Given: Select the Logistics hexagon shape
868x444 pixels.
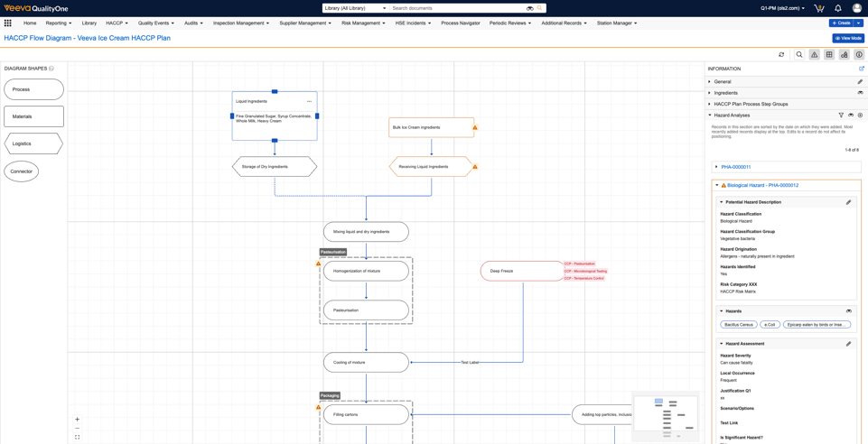Looking at the screenshot, I should click(33, 143).
